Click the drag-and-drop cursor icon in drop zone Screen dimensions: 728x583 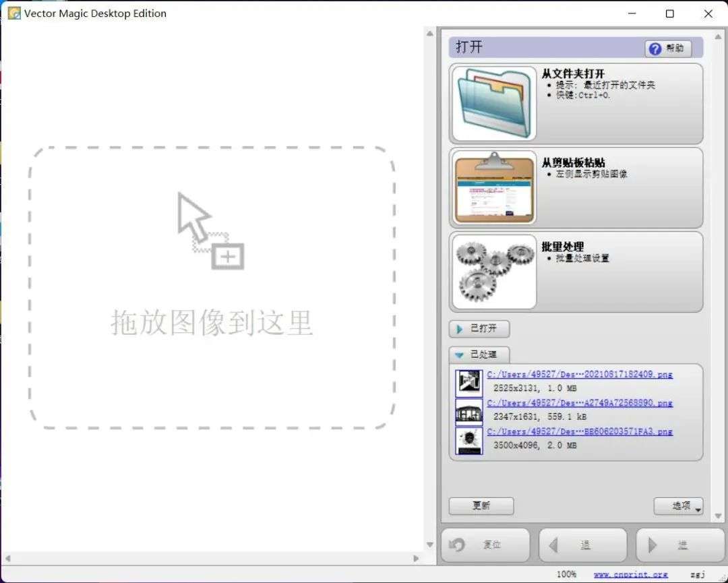[211, 231]
